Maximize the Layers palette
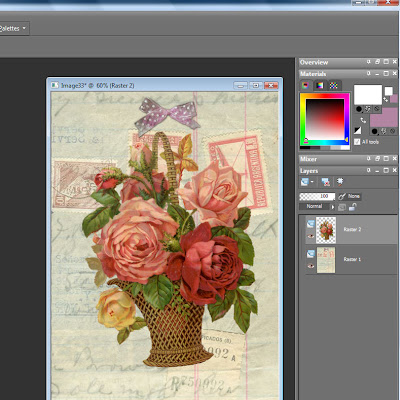The width and height of the screenshot is (400, 400). coord(386,170)
